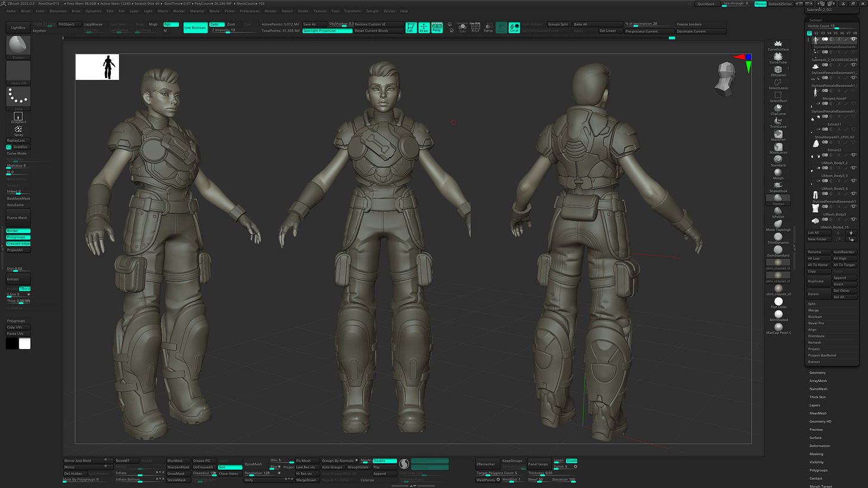Choose the ClipCurve brush
The height and width of the screenshot is (488, 868).
tap(778, 108)
